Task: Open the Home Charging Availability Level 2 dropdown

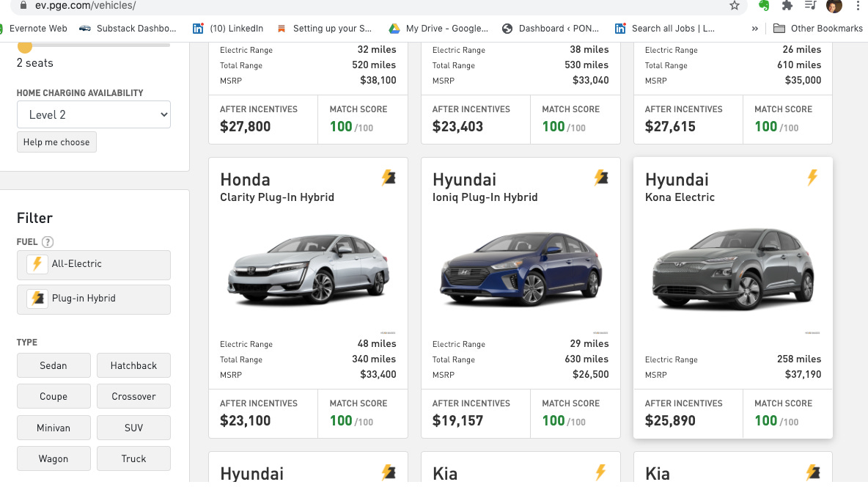Action: pyautogui.click(x=94, y=114)
